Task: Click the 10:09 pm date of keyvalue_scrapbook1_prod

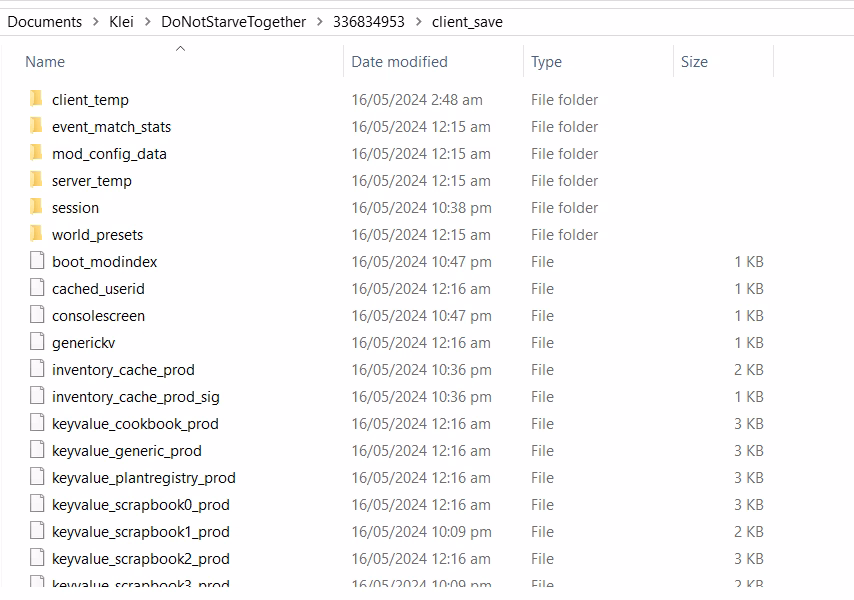Action: pyautogui.click(x=422, y=532)
